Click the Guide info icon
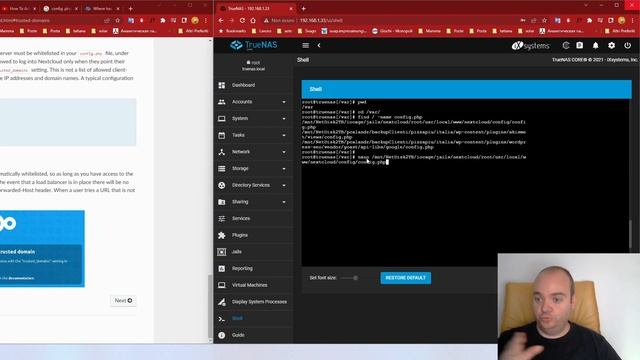The height and width of the screenshot is (360, 640). coord(222,335)
